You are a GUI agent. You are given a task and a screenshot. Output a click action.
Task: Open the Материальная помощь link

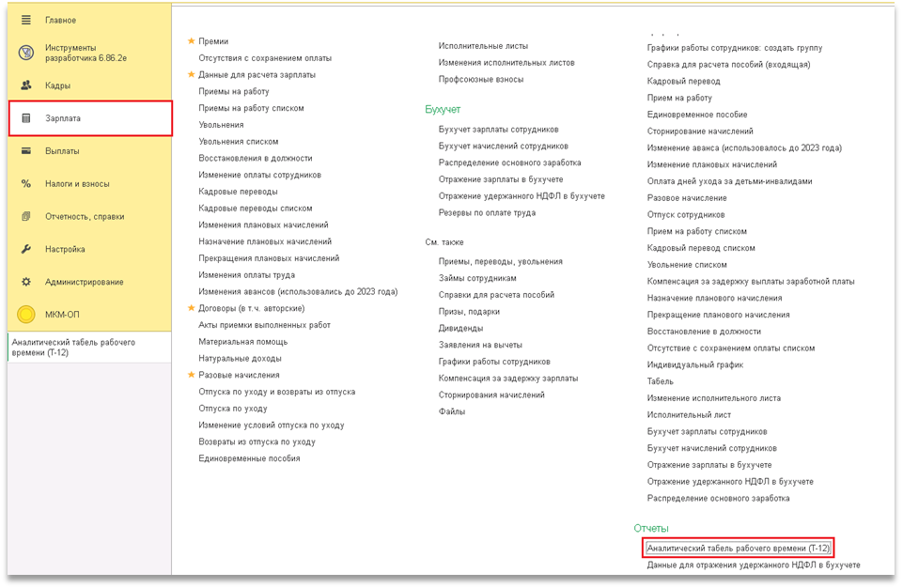pos(242,342)
